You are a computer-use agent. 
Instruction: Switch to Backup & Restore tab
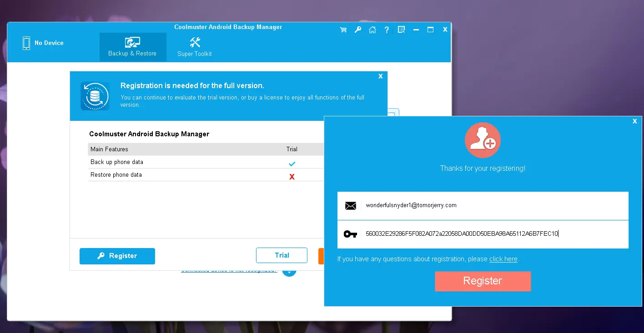point(132,47)
